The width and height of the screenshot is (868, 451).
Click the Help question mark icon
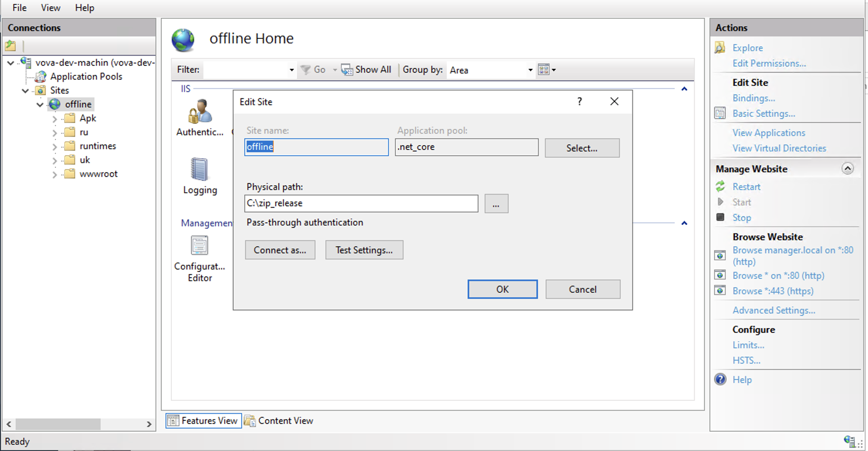[x=720, y=380]
